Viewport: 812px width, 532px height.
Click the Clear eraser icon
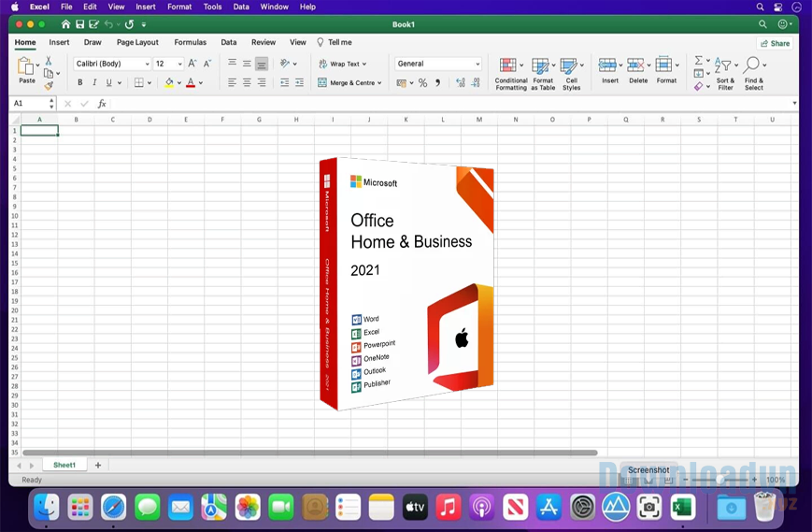click(699, 86)
